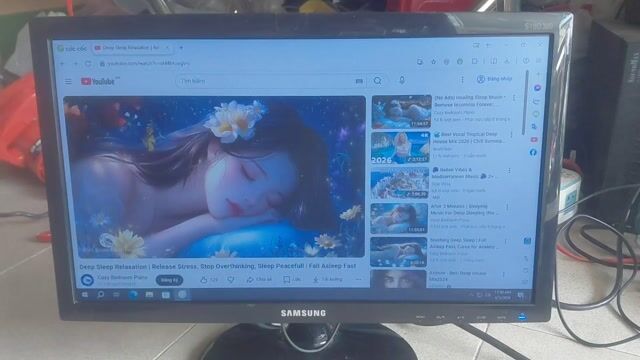Open options menu for Soothing Deep Sleep video
The width and height of the screenshot is (640, 360).
tap(505, 241)
